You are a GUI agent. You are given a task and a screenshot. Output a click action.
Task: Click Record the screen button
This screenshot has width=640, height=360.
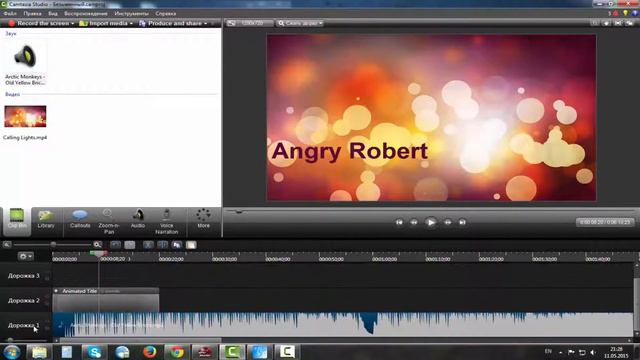(x=39, y=23)
